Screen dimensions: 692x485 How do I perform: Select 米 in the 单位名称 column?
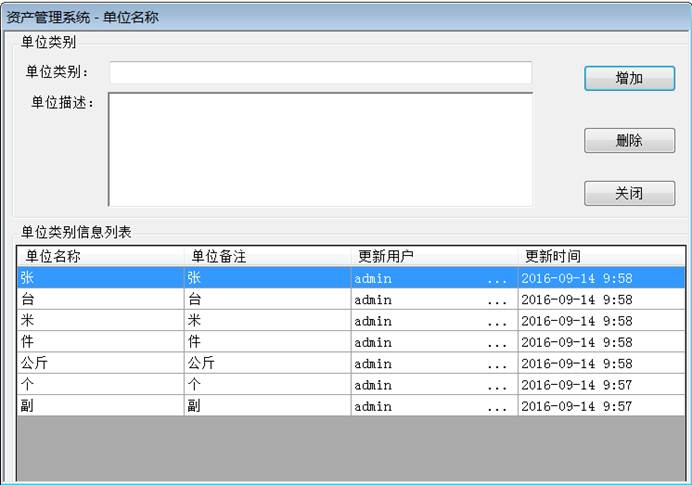[101, 320]
